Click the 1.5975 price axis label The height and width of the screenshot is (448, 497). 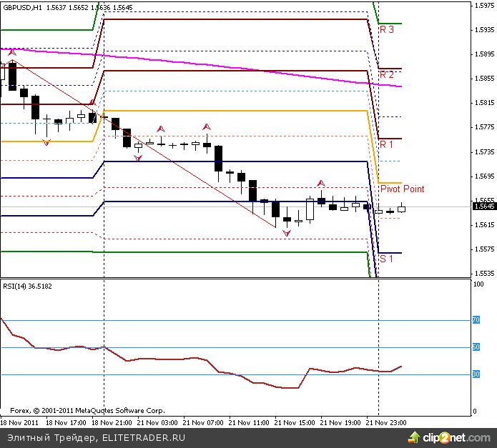tap(483, 6)
